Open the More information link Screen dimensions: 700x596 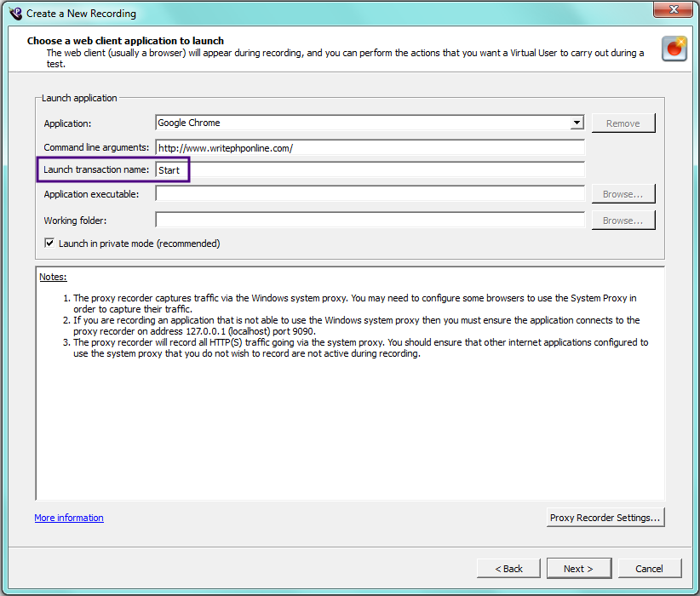click(x=69, y=518)
